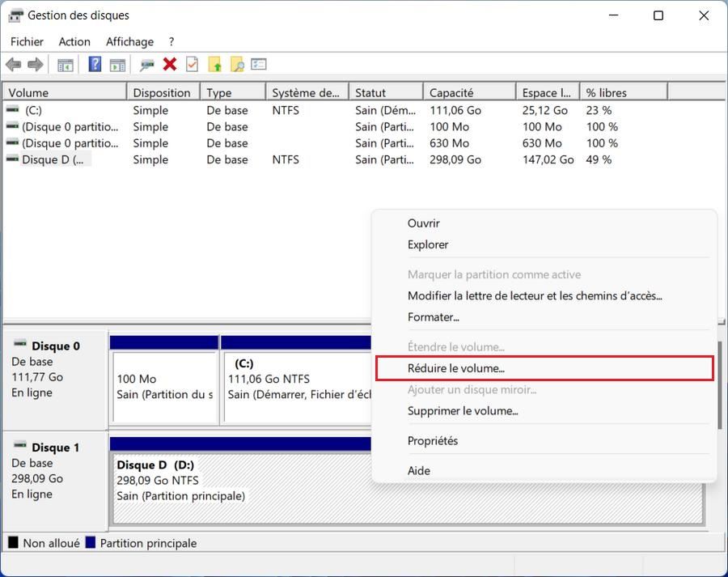Image resolution: width=728 pixels, height=577 pixels.
Task: Click the disk connection icon in toolbar
Action: (x=147, y=65)
